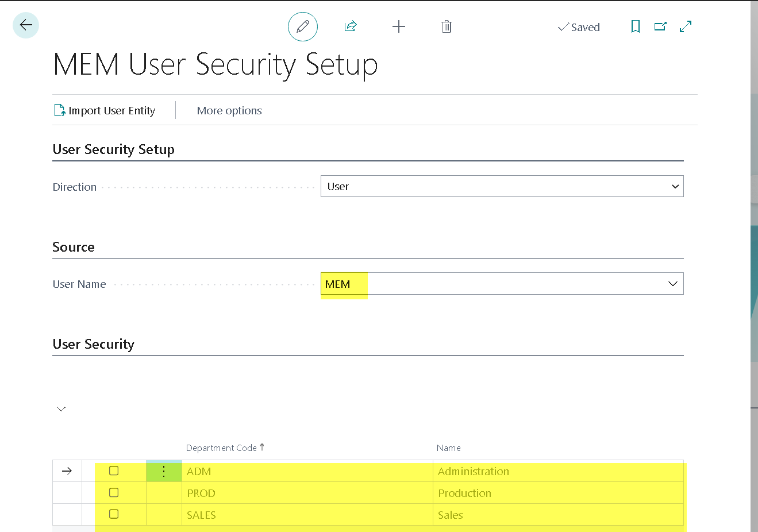The width and height of the screenshot is (758, 532).
Task: Click the plus icon to add new
Action: (x=398, y=26)
